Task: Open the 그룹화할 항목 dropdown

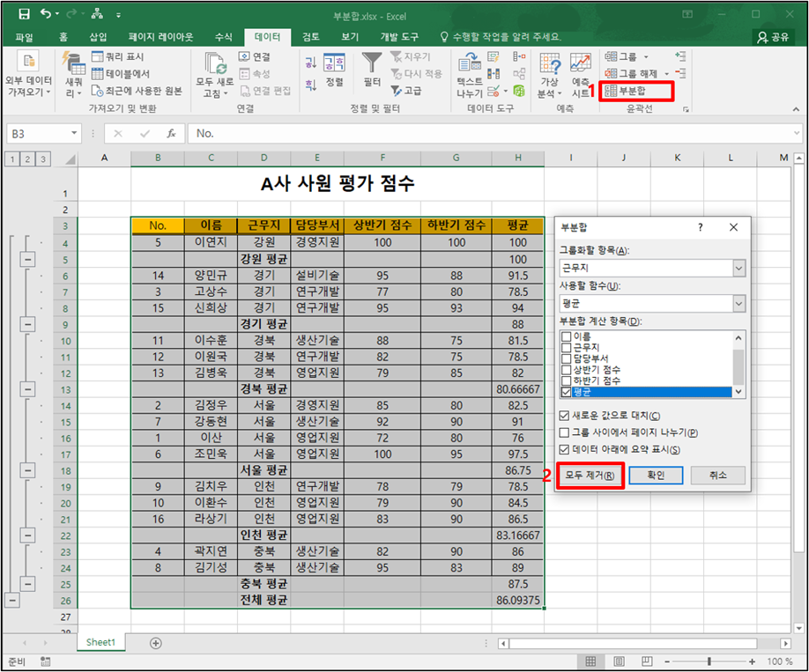Action: [738, 268]
